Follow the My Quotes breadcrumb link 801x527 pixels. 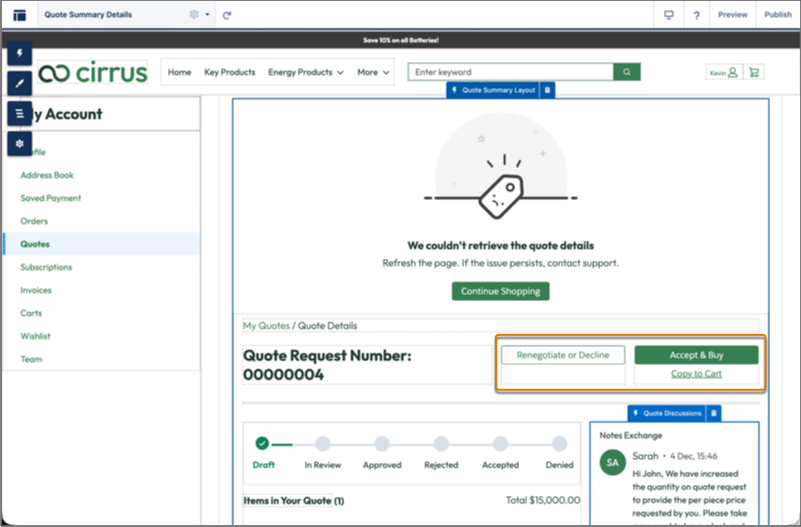[x=266, y=326]
